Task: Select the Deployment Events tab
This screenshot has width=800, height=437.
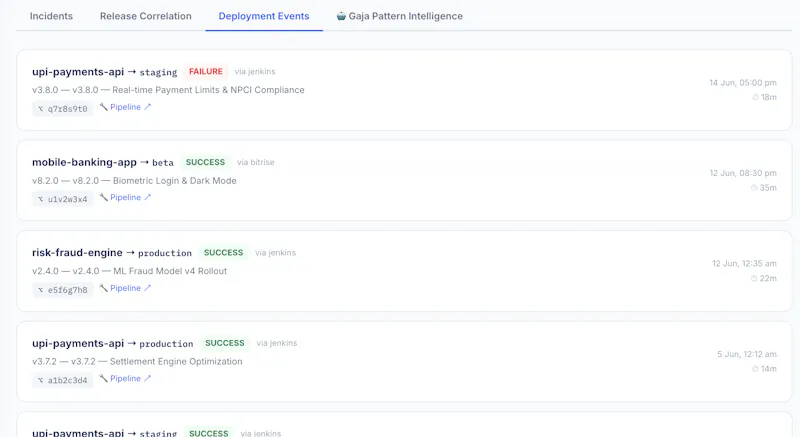Action: pyautogui.click(x=264, y=16)
